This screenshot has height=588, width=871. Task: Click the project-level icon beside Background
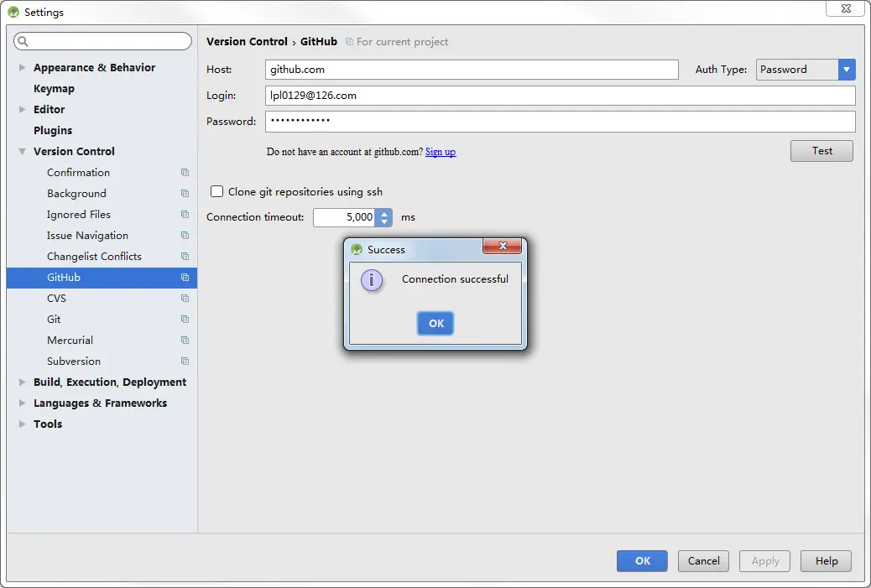[x=185, y=194]
